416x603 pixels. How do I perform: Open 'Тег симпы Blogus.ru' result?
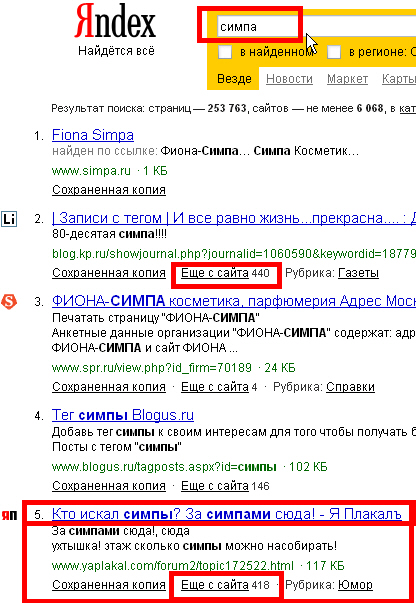(x=123, y=415)
